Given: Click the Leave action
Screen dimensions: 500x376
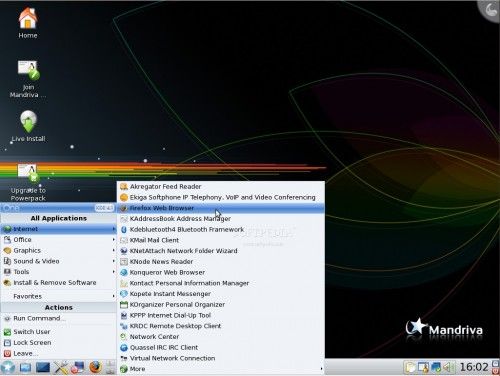Looking at the screenshot, I should [x=59, y=353].
